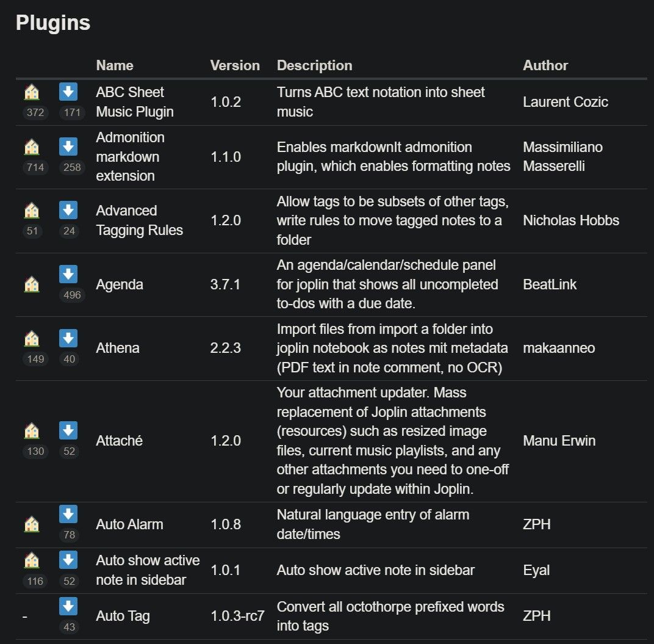Download the Auto Tag plugin

coord(68,606)
